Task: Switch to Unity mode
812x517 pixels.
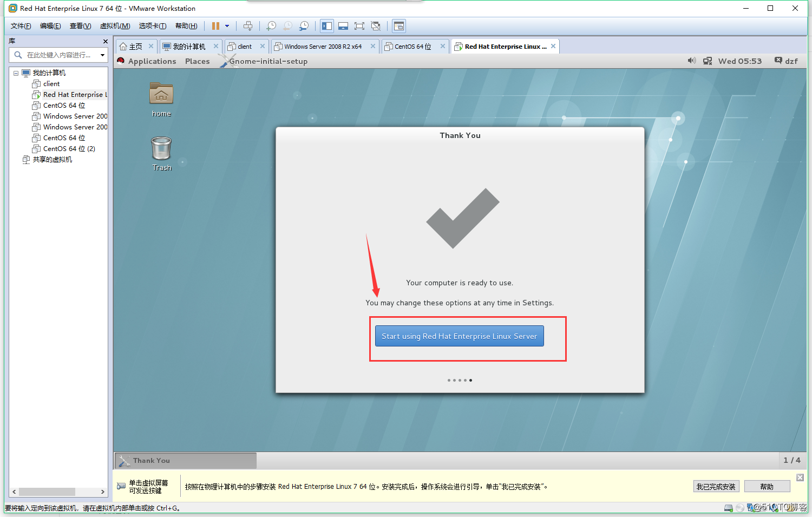Action: tap(375, 26)
